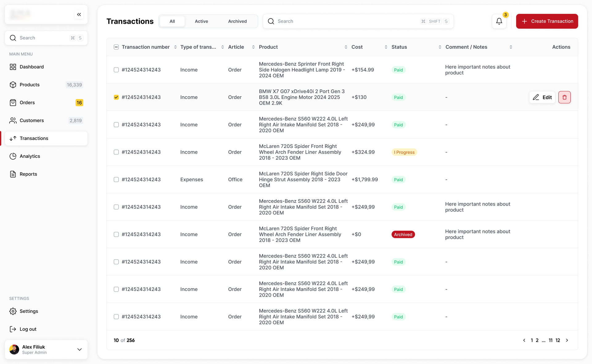Switch to the Active tab
The width and height of the screenshot is (592, 364).
click(201, 21)
